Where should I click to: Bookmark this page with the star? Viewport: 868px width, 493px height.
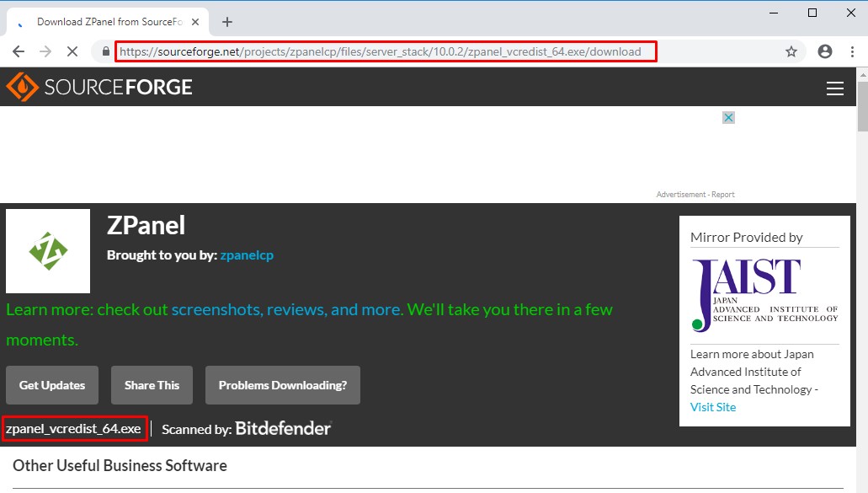[x=791, y=51]
